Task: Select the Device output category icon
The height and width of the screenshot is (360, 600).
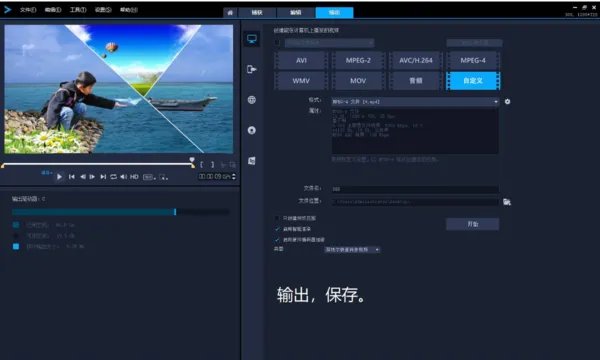Action: click(x=252, y=69)
